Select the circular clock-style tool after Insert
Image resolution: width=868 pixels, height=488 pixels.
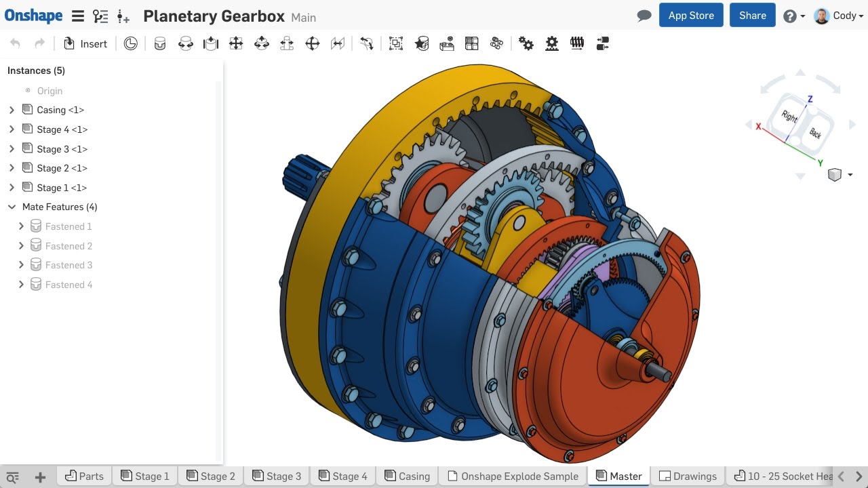(x=131, y=43)
